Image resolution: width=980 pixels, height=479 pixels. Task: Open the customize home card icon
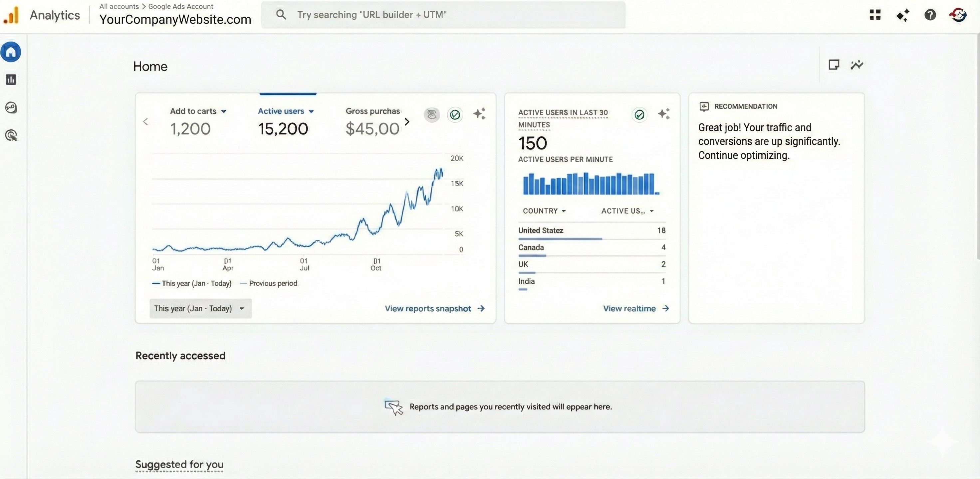tap(834, 65)
